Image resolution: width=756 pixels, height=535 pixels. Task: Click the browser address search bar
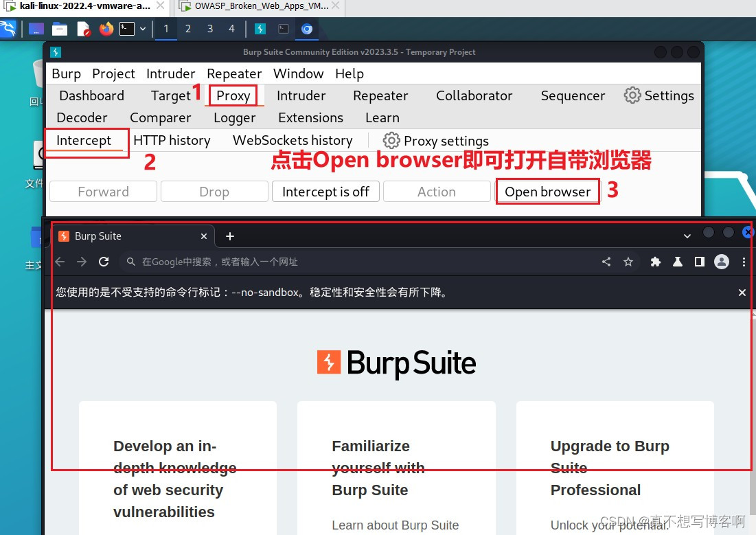point(275,262)
